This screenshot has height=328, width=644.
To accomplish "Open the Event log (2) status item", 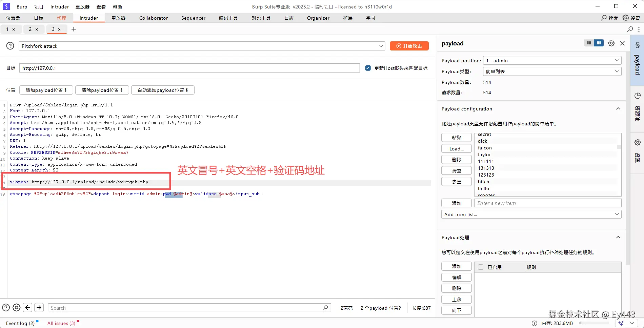I will [x=20, y=323].
